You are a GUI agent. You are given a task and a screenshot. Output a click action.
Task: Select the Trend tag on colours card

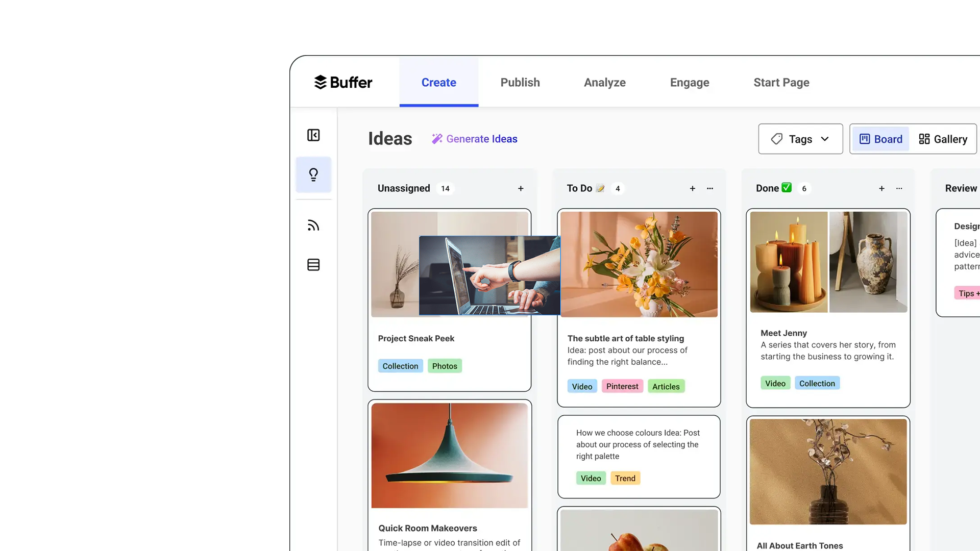click(x=625, y=478)
